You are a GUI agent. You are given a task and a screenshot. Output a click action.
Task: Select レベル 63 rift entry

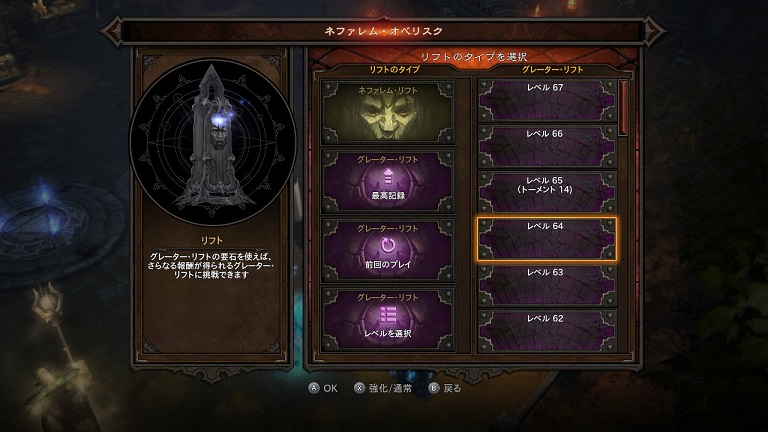click(x=547, y=285)
